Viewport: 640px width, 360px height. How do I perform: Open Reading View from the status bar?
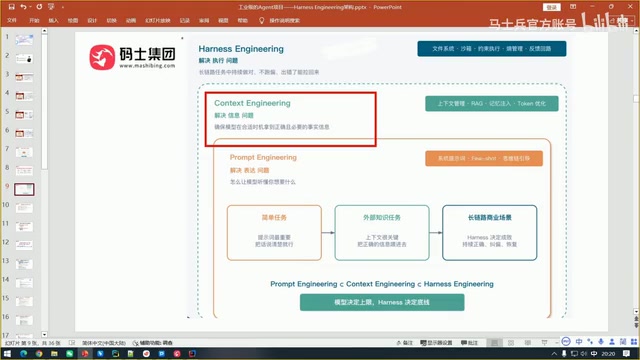(x=528, y=343)
